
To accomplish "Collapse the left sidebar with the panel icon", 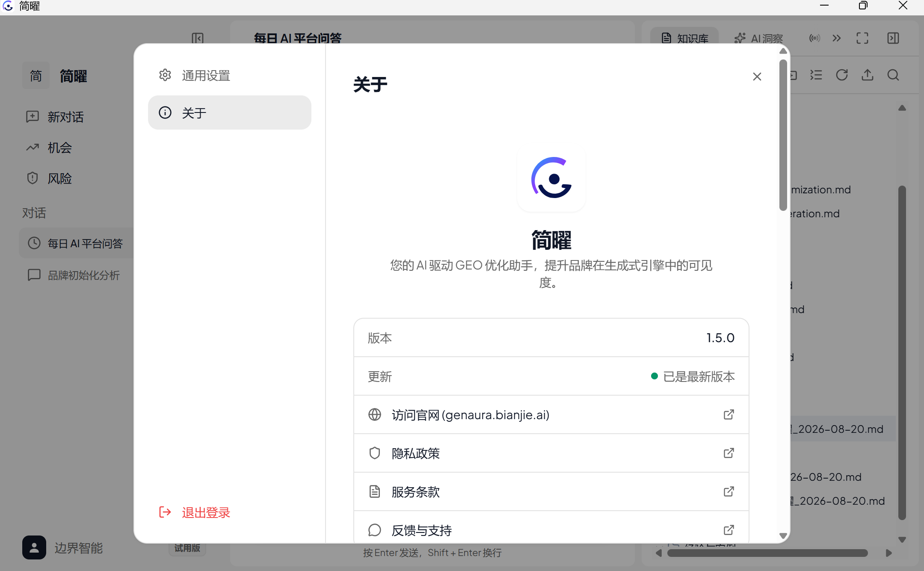I will point(198,38).
